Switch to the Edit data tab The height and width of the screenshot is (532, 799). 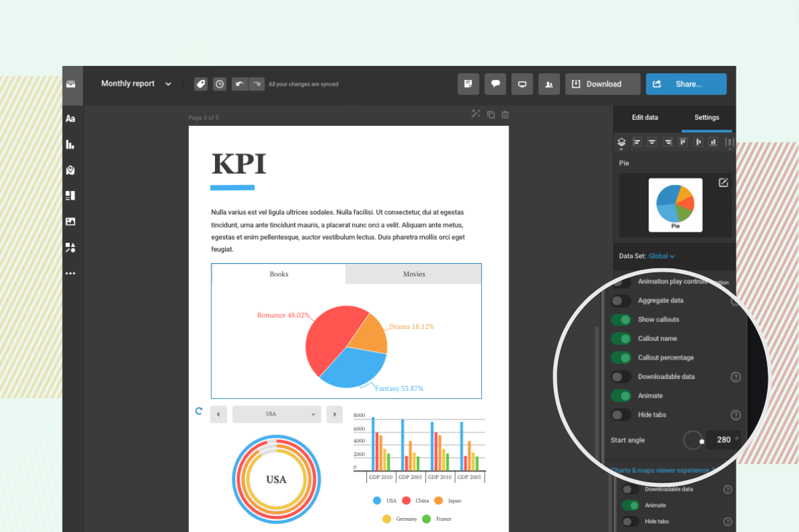click(645, 118)
